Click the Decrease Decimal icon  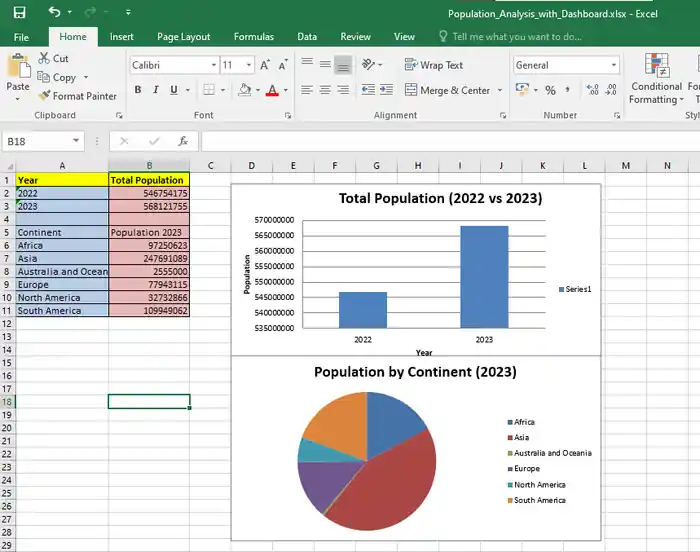611,90
